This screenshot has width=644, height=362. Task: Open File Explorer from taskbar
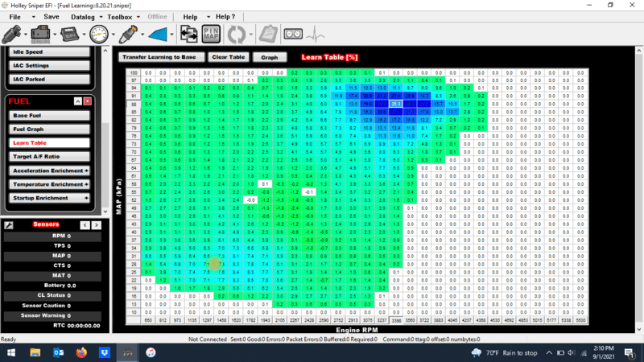pyautogui.click(x=35, y=352)
